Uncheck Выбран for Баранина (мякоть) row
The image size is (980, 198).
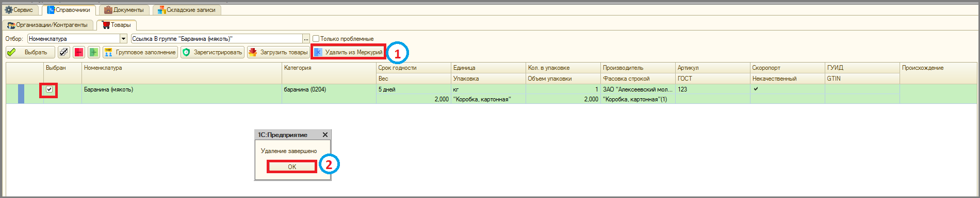[50, 89]
